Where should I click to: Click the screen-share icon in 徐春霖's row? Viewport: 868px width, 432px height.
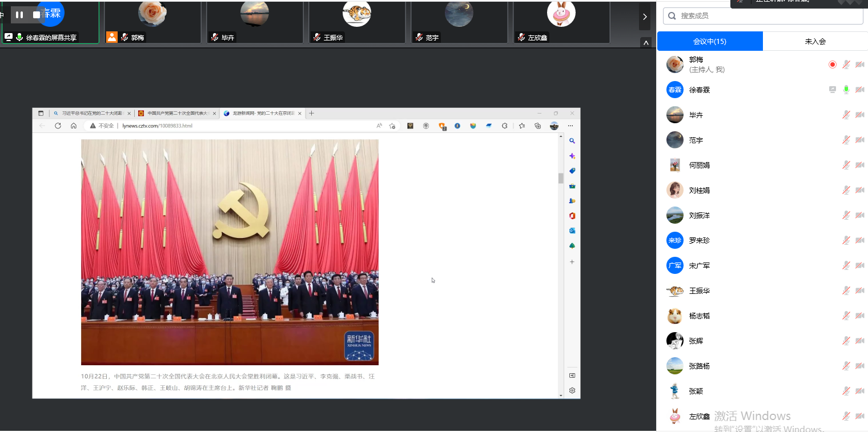click(833, 90)
